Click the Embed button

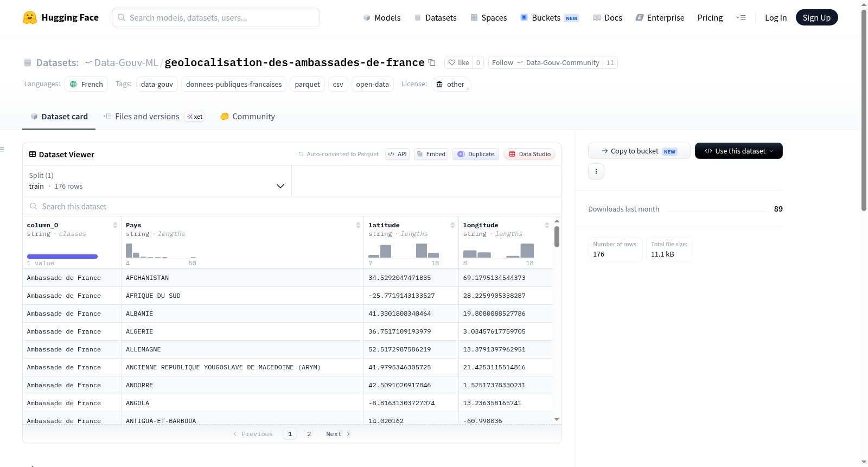[431, 154]
